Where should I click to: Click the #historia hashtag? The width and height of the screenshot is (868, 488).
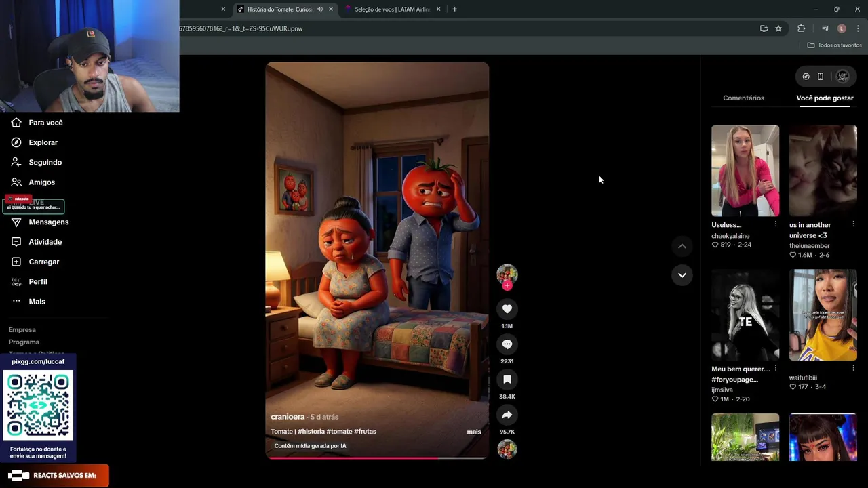click(311, 432)
